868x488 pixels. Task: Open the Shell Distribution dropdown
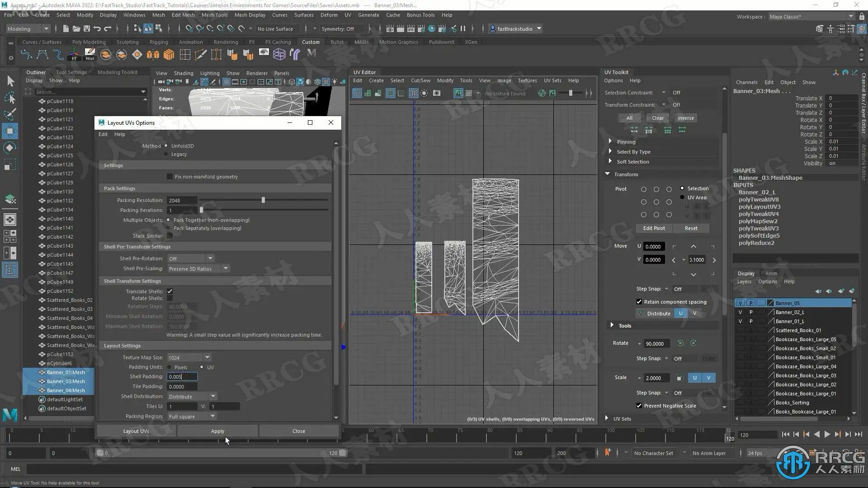point(192,397)
